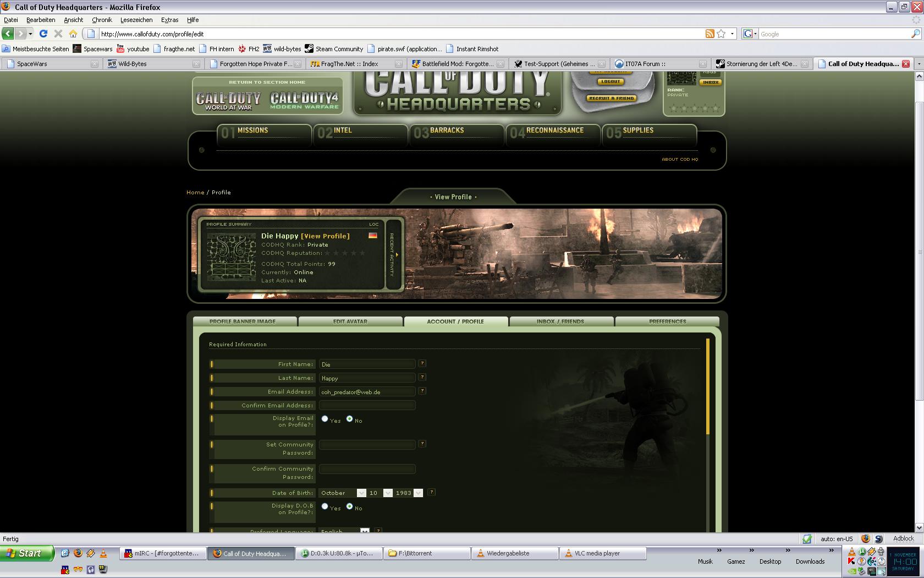Close the Call of Duty Headquarters tab
Viewport: 924px width, 578px height.
pos(906,64)
